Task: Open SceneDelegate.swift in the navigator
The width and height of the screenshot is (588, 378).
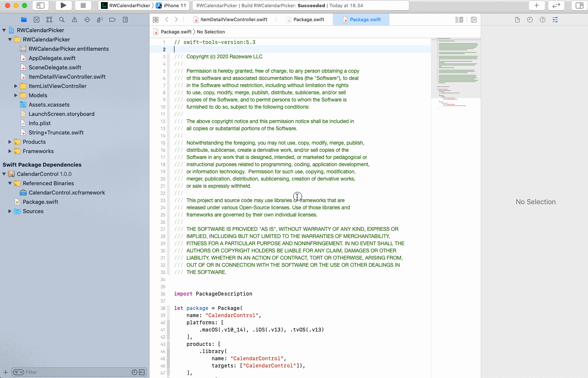Action: [x=55, y=67]
